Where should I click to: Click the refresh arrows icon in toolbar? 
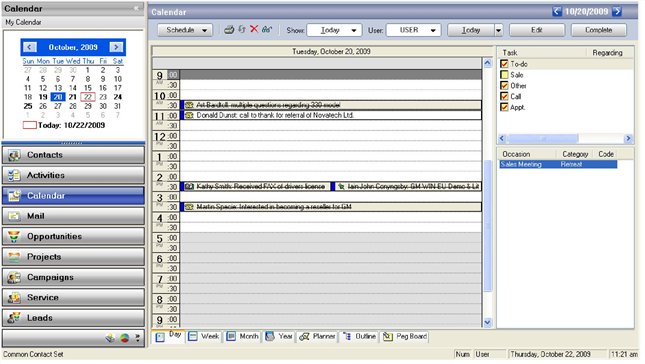coord(242,29)
